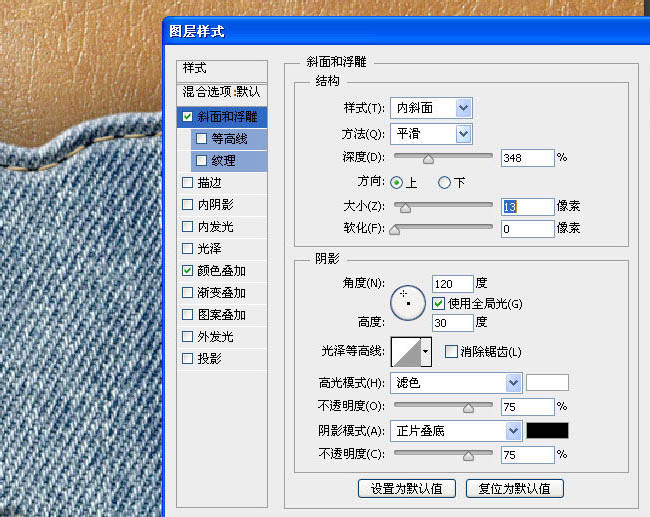Open 方法 dropdown showing 平滑
This screenshot has height=517, width=650.
pyautogui.click(x=431, y=134)
